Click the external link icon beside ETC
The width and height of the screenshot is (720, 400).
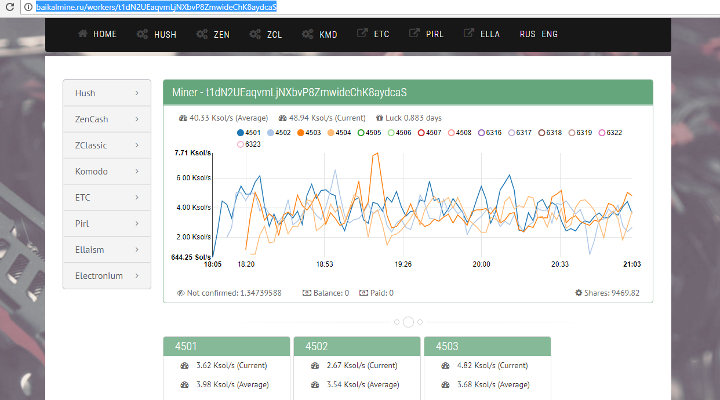[362, 33]
